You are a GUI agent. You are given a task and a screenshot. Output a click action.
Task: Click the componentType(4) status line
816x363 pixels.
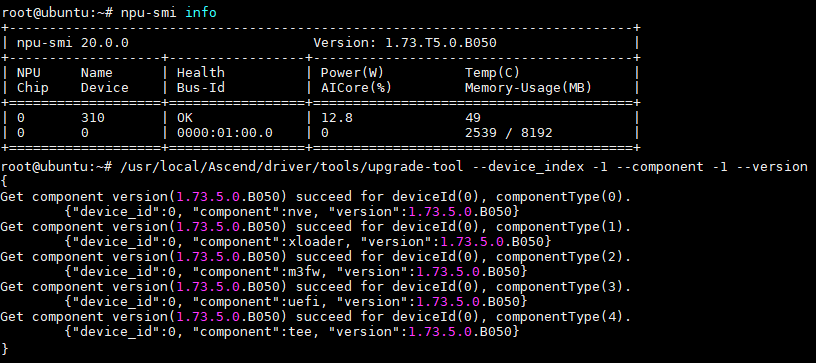(315, 316)
